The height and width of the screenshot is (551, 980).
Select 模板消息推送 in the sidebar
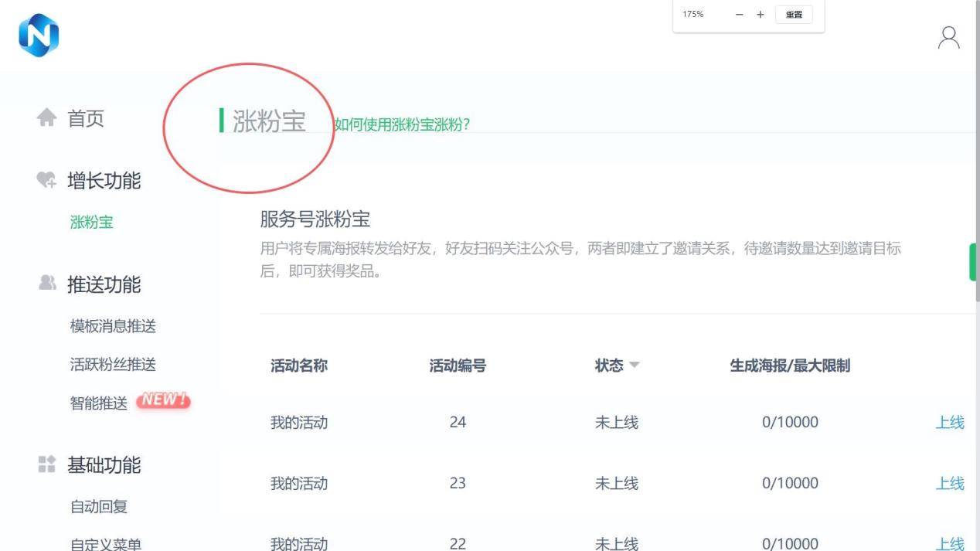click(x=113, y=326)
